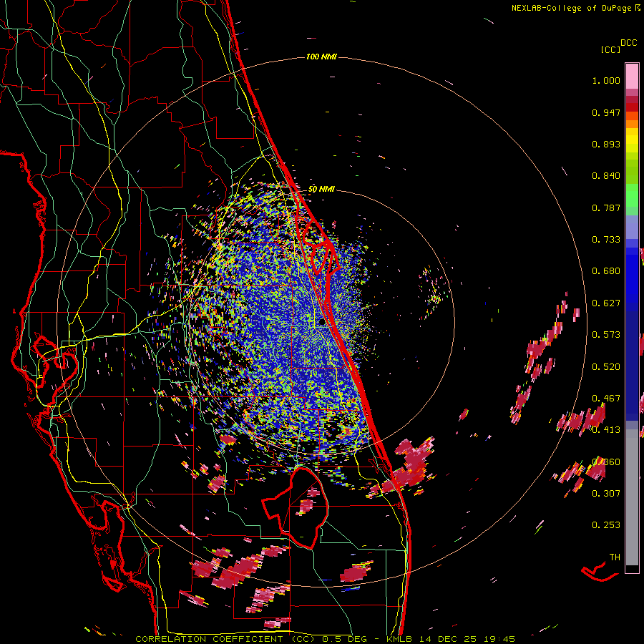Click the 0.680 scale value
This screenshot has width=644, height=644.
[x=606, y=271]
